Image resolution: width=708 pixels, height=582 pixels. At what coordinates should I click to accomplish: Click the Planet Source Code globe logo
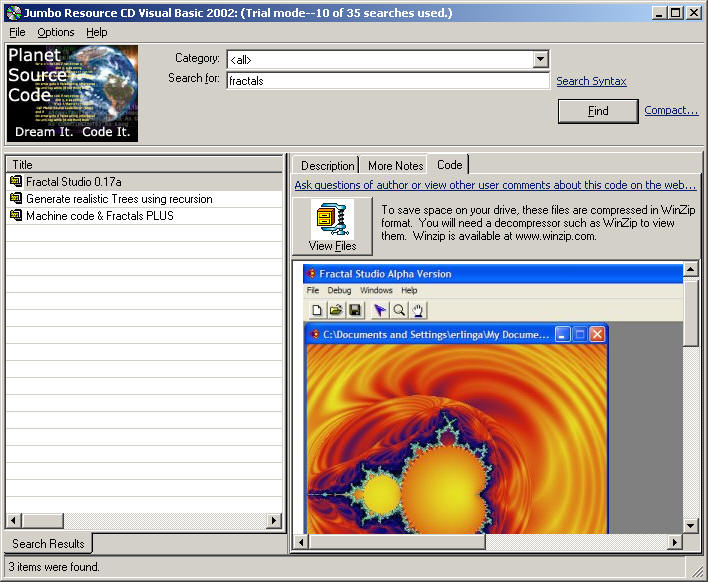(x=72, y=93)
